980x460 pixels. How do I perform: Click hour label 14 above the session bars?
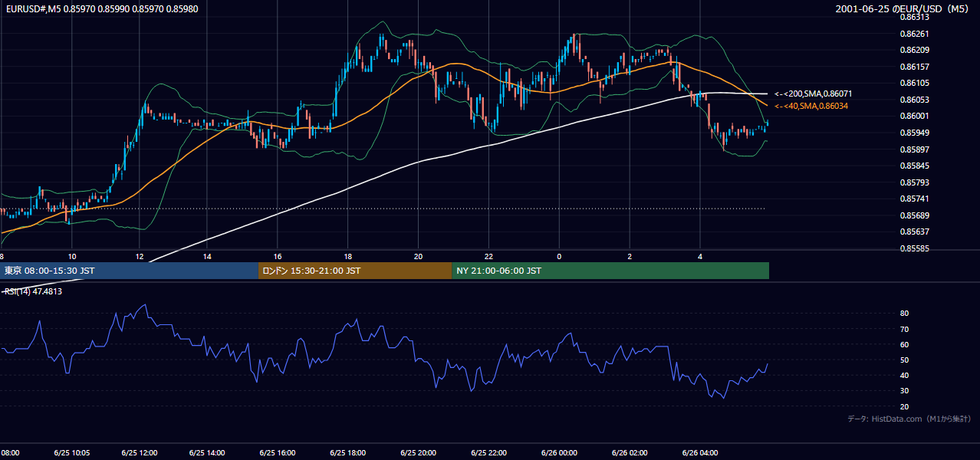pyautogui.click(x=207, y=256)
